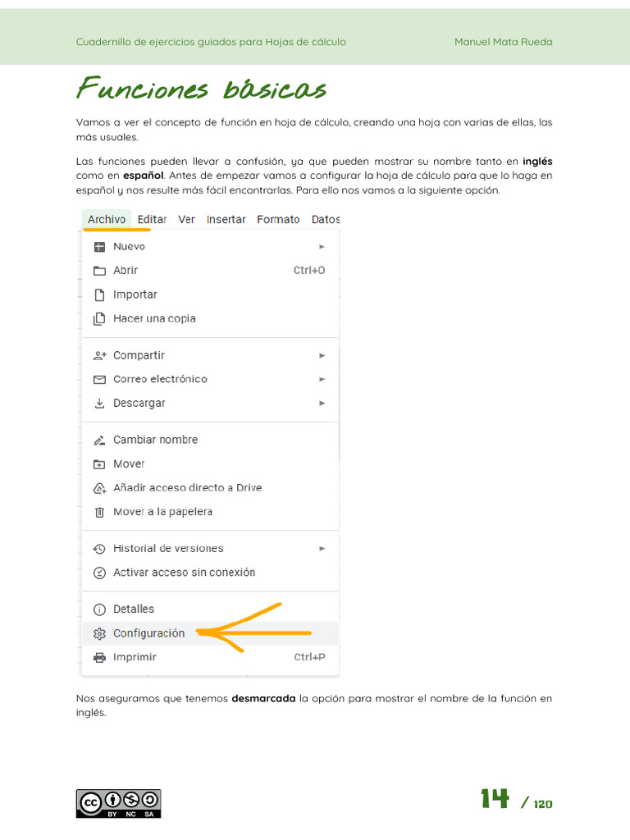Viewport: 630px width, 840px height.
Task: Click the folder icon beside Abrir
Action: [x=100, y=271]
